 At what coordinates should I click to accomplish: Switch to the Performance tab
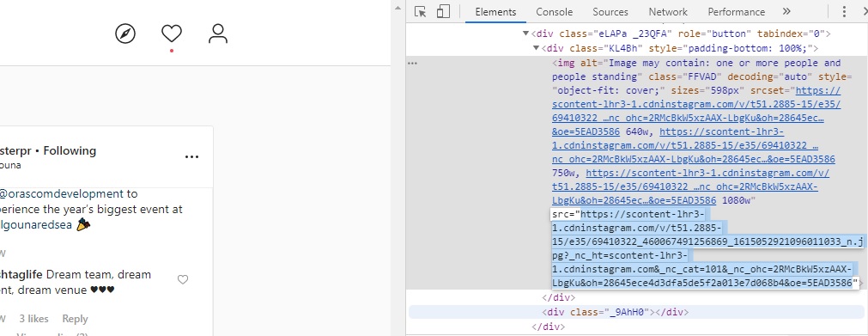tap(737, 12)
